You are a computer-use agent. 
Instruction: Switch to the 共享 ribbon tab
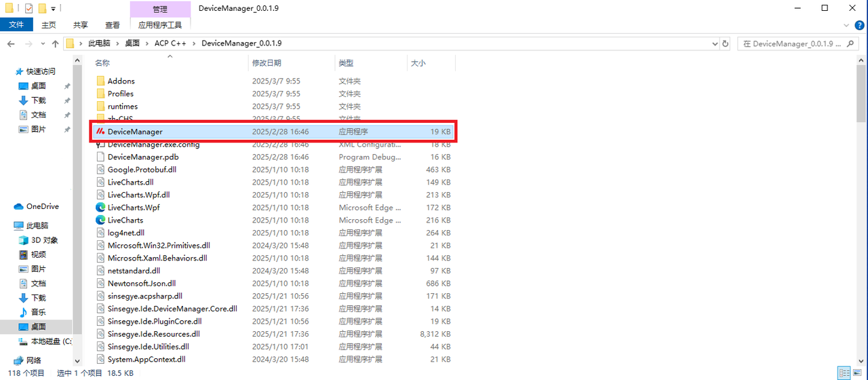(x=81, y=24)
